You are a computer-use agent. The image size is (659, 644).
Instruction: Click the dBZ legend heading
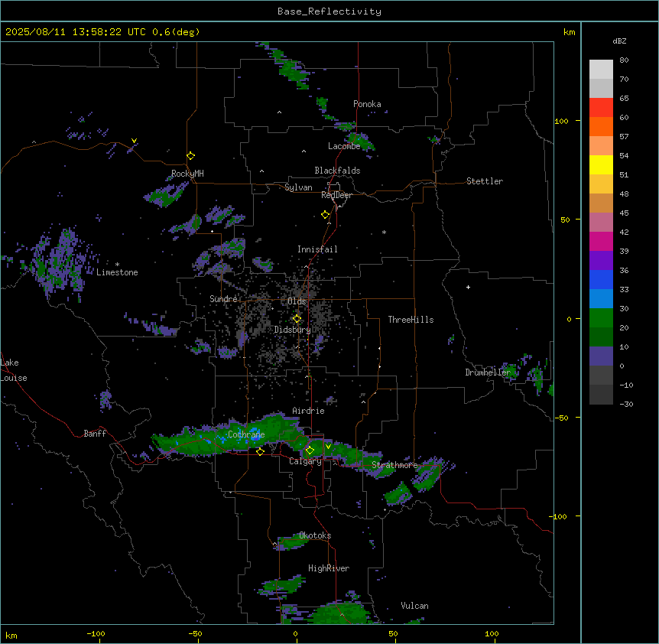pyautogui.click(x=619, y=41)
